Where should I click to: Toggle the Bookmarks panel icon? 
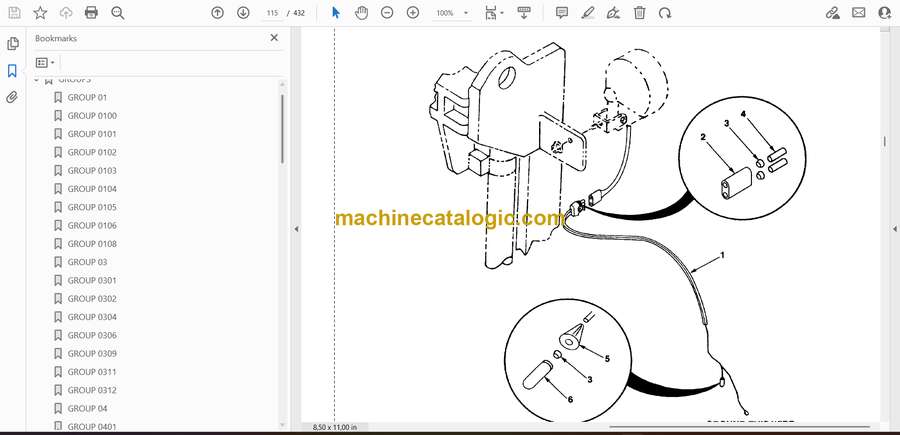[x=12, y=71]
